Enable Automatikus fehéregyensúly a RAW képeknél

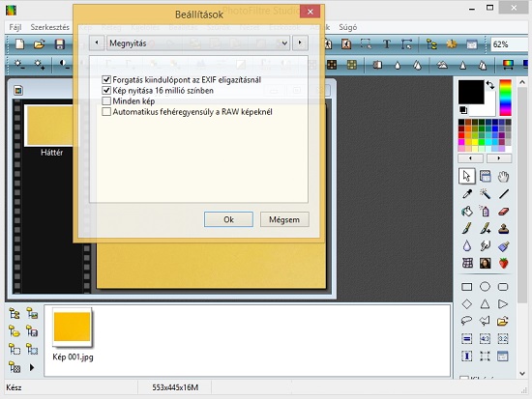106,111
